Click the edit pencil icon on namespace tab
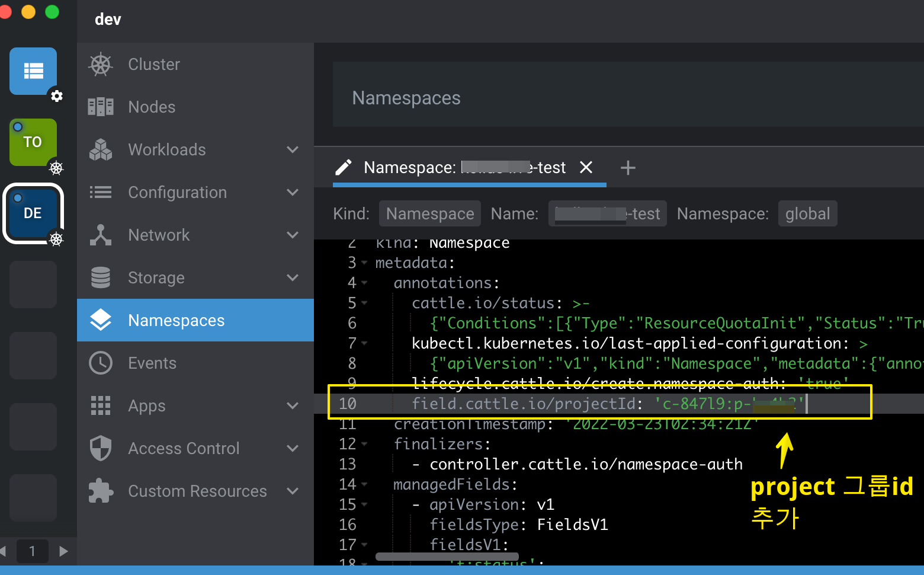The image size is (924, 575). [x=344, y=168]
